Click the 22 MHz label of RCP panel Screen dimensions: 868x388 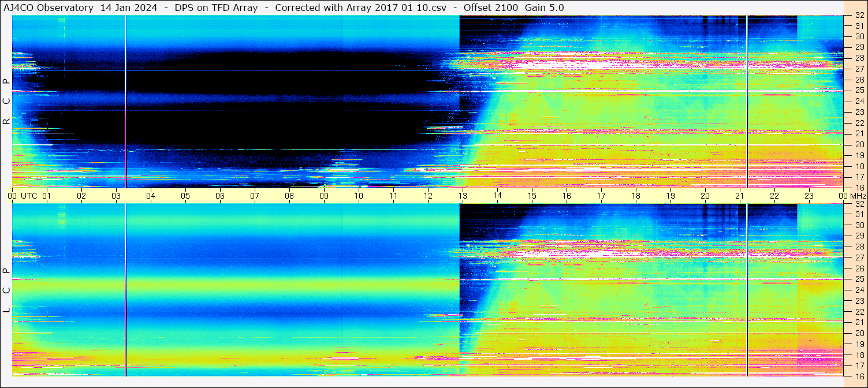[x=859, y=122]
